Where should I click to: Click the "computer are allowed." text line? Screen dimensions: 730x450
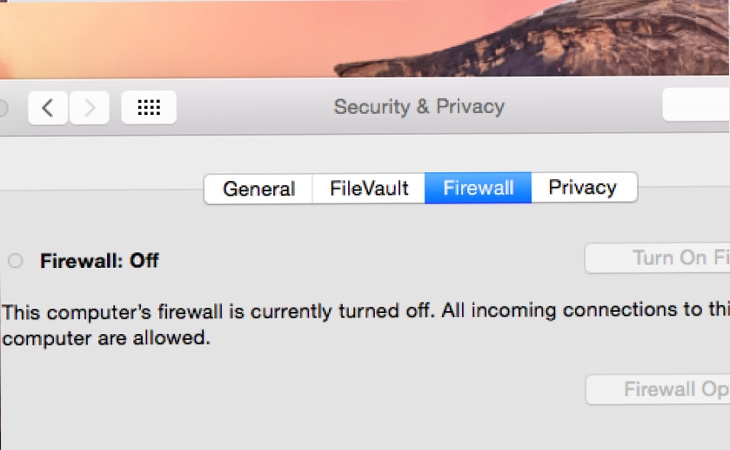point(106,338)
